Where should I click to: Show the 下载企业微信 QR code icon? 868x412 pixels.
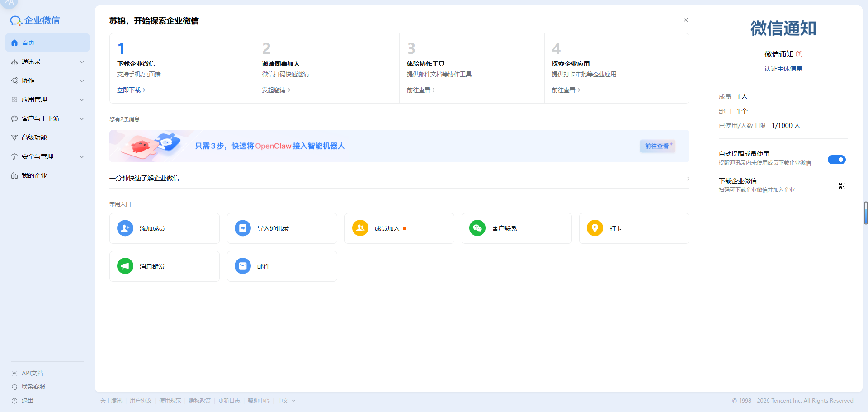pyautogui.click(x=842, y=186)
